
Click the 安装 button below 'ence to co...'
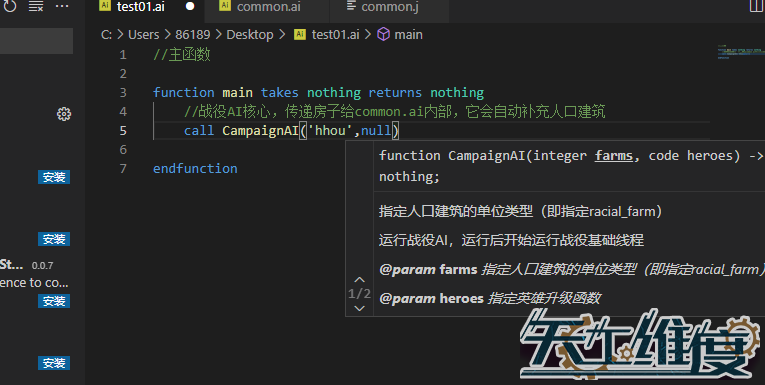(x=54, y=301)
